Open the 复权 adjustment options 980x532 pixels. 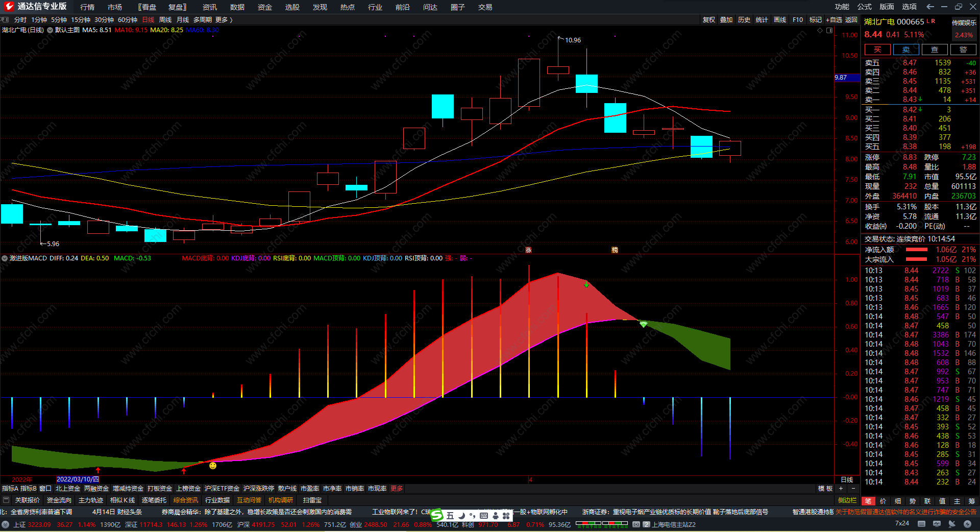[709, 19]
